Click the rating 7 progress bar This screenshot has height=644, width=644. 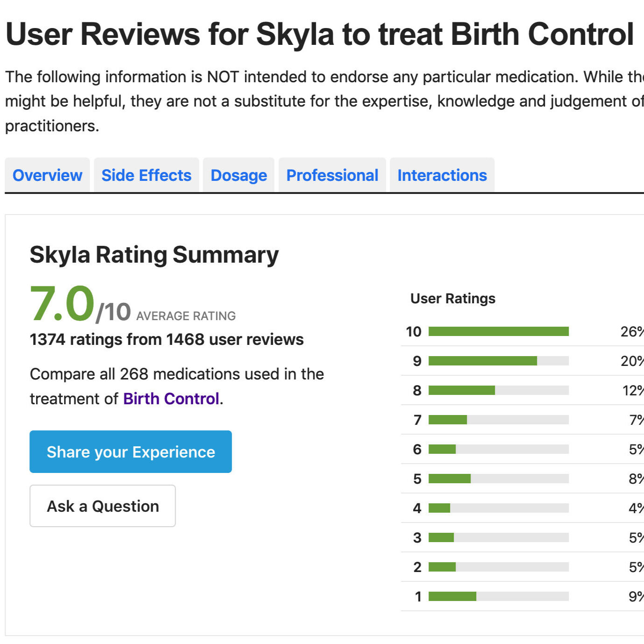tap(499, 420)
